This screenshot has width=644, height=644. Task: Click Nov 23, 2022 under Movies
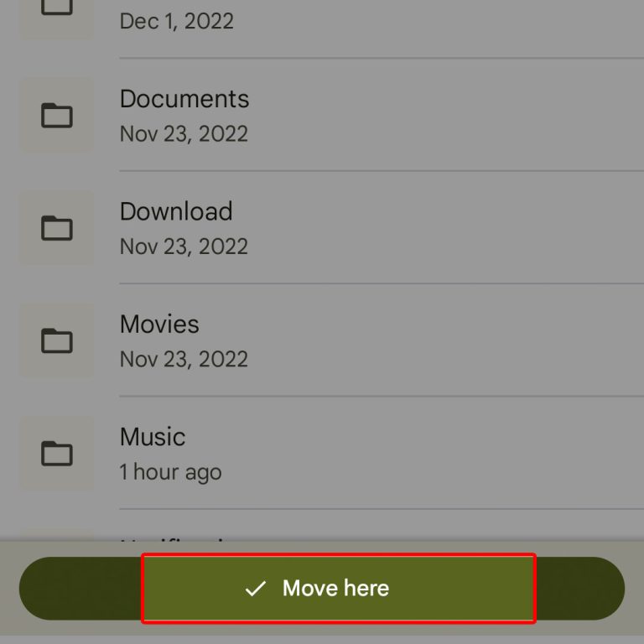point(184,360)
